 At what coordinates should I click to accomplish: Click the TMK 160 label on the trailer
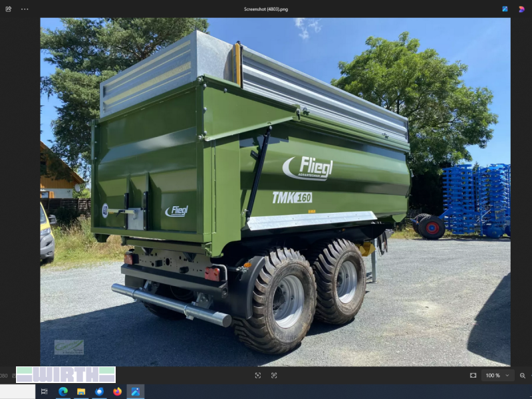coord(291,198)
